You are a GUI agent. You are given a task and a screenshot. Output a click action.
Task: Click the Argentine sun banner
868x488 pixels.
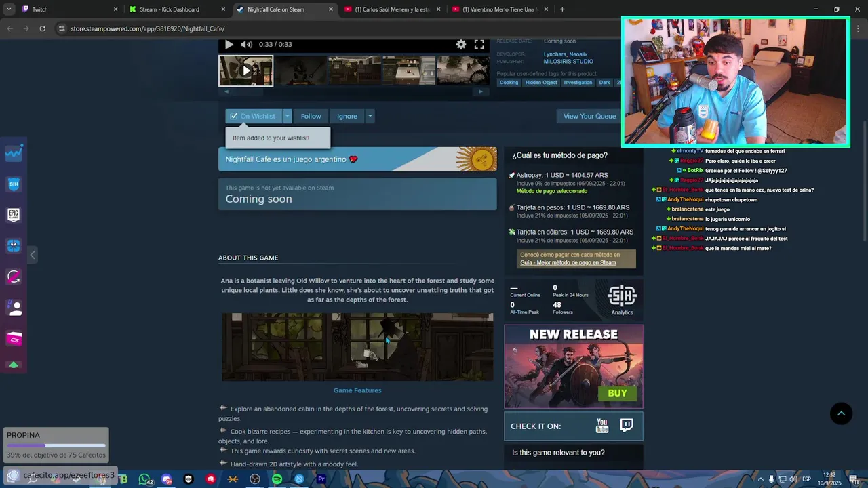[x=357, y=159]
